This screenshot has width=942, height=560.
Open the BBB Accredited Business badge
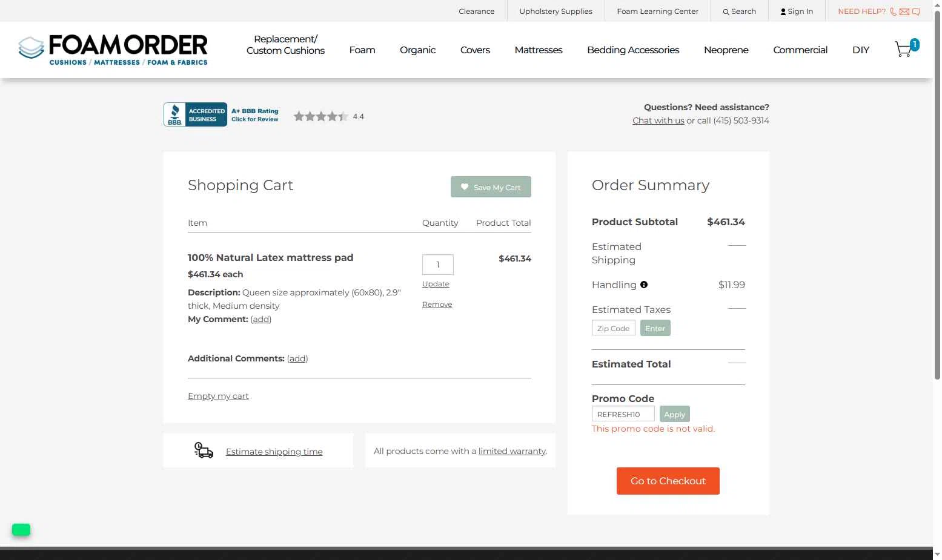click(x=222, y=114)
